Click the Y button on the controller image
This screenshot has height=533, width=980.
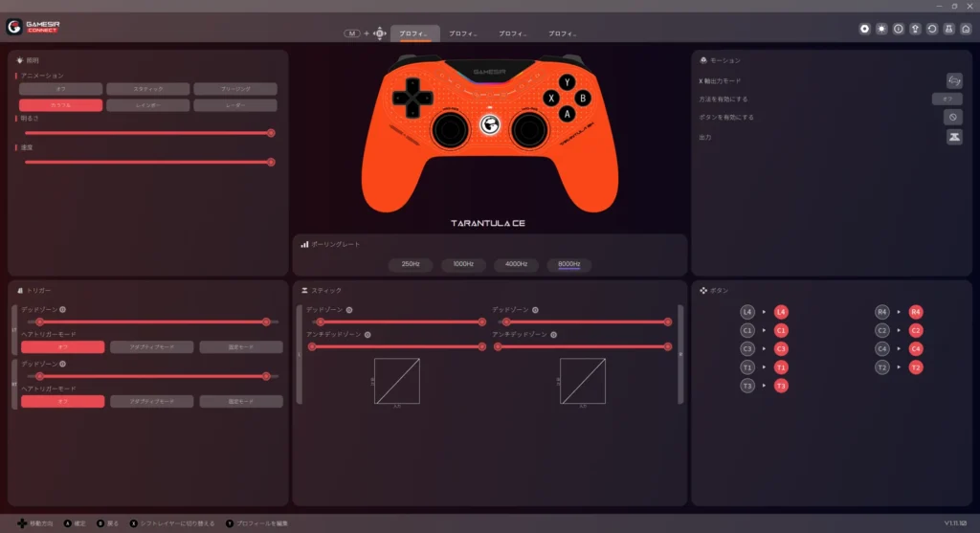pos(567,82)
